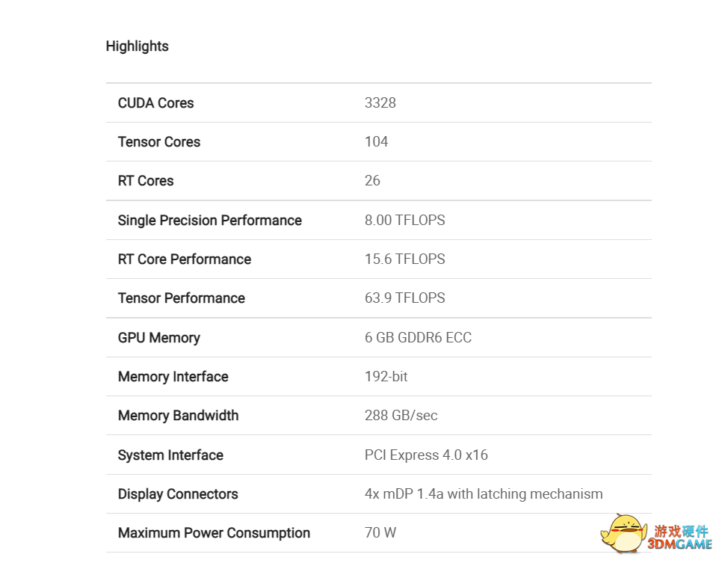Select the CUDA Cores label
The image size is (728, 563).
(x=155, y=103)
